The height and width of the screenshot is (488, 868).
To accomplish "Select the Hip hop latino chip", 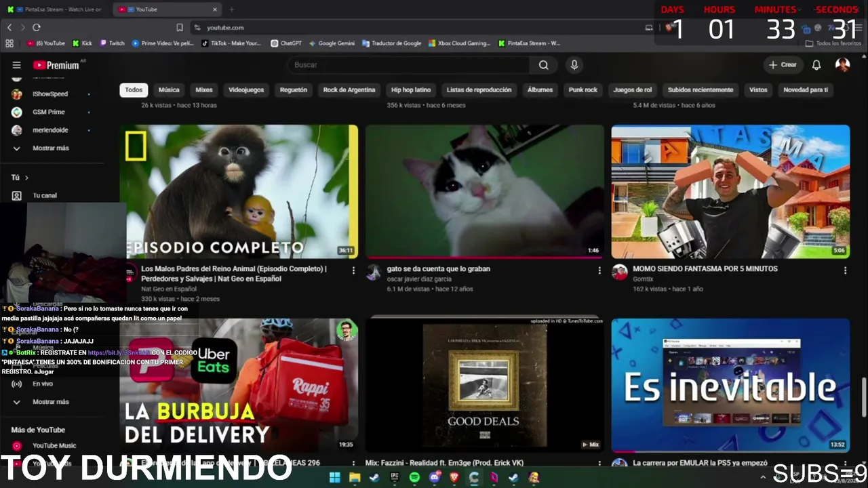I will point(411,89).
